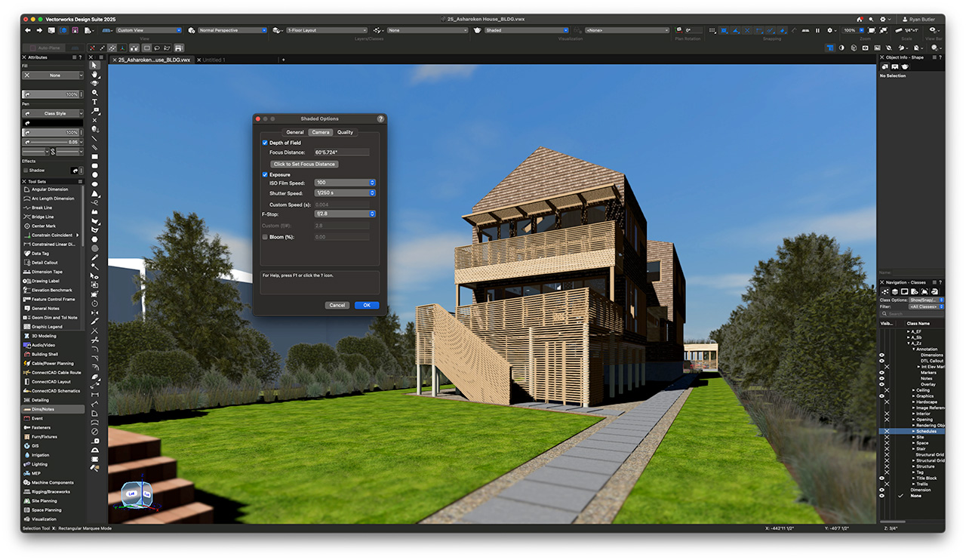Image resolution: width=966 pixels, height=560 pixels.
Task: Open the ISO Film Speed dropdown
Action: [x=345, y=183]
